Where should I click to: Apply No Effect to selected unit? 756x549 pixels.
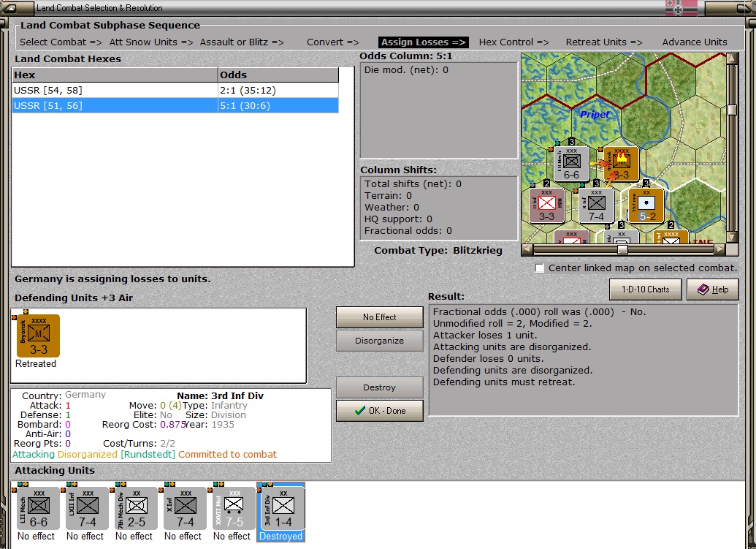point(379,317)
